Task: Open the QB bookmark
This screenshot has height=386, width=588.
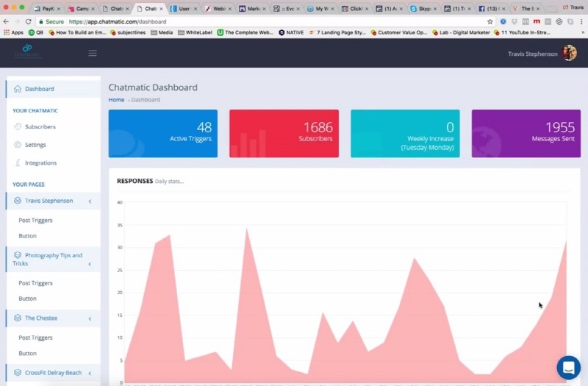Action: (36, 32)
